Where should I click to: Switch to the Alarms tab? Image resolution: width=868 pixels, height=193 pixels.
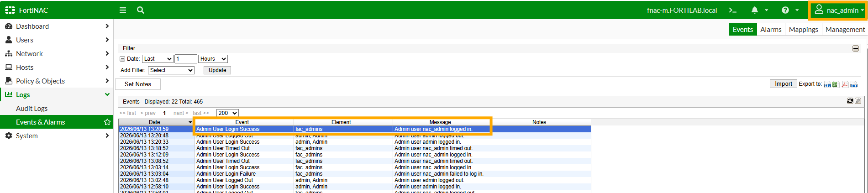[771, 30]
